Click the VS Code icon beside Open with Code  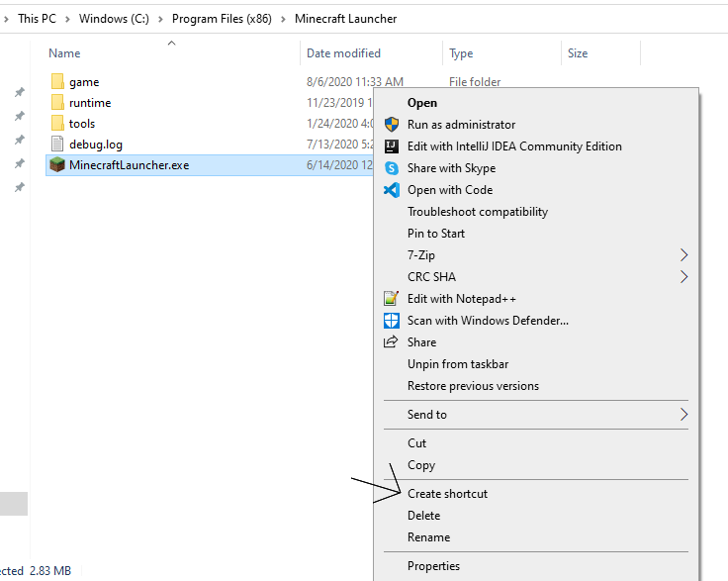pos(391,190)
